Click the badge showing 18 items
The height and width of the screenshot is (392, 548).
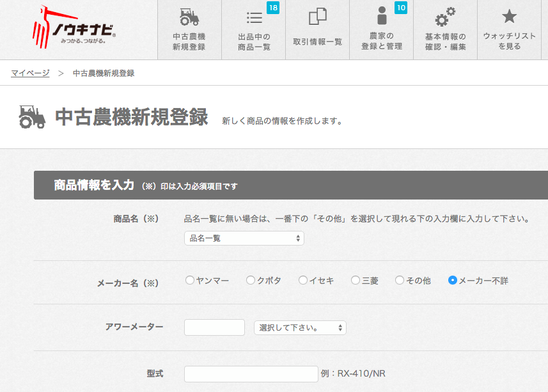point(273,8)
